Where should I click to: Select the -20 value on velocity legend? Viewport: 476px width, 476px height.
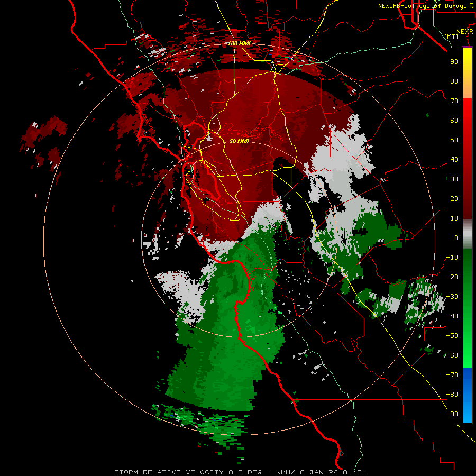click(452, 277)
